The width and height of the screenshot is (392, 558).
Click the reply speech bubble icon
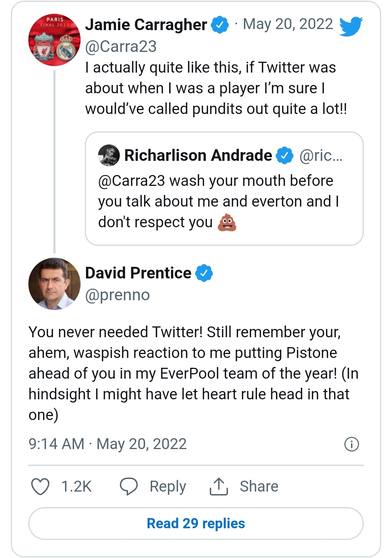click(x=129, y=486)
